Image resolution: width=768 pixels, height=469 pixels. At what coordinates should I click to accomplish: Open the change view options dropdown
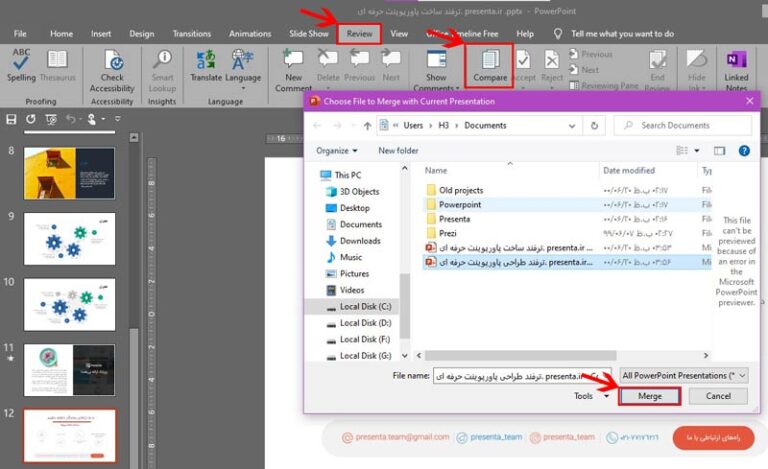point(697,151)
